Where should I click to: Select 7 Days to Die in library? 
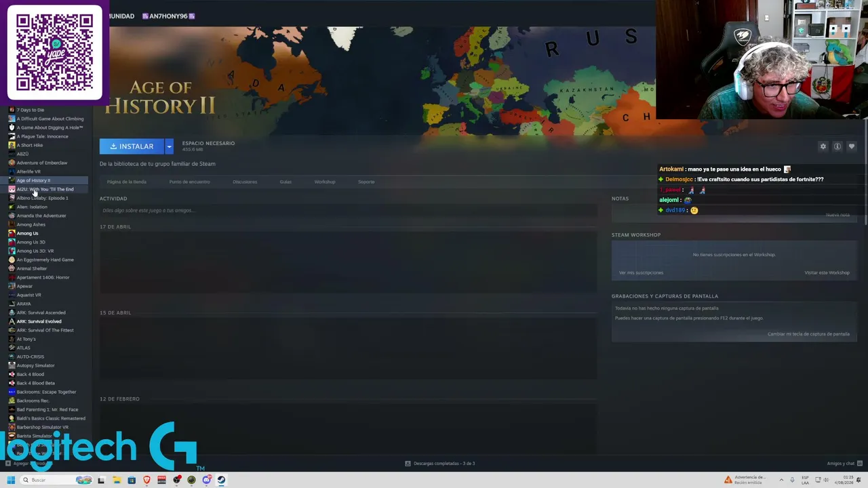coord(30,110)
